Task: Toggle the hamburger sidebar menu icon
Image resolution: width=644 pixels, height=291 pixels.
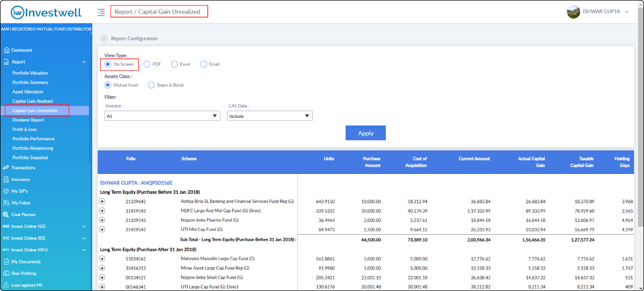Action: click(101, 12)
